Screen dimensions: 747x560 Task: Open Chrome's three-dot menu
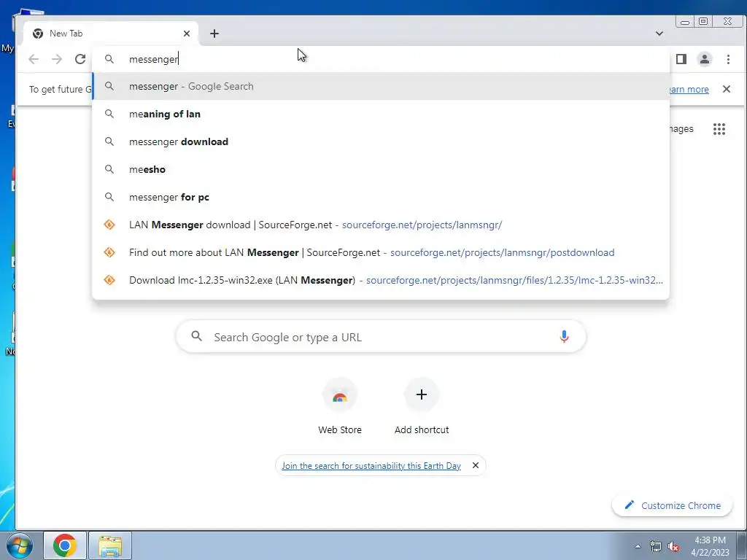728,59
